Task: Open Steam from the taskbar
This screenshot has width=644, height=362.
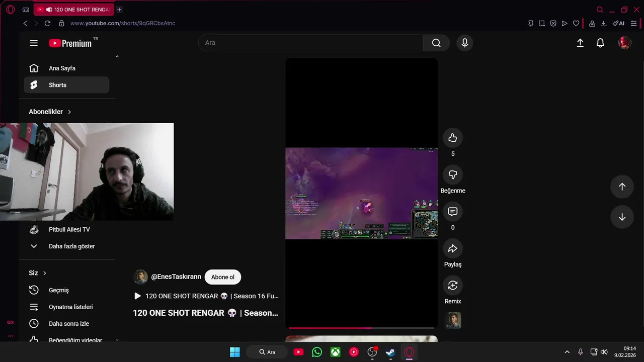Action: 391,352
